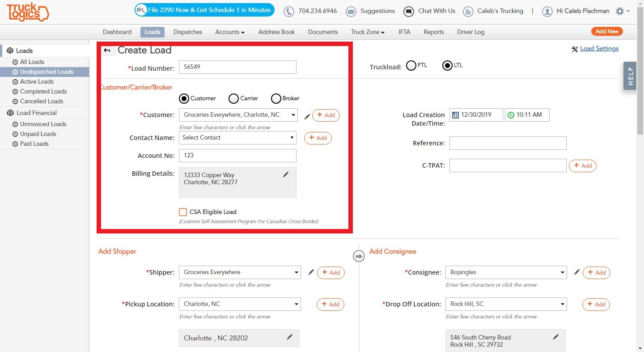Screen dimensions: 644x352
Task: Open the Loads tab in navigation
Action: (153, 32)
